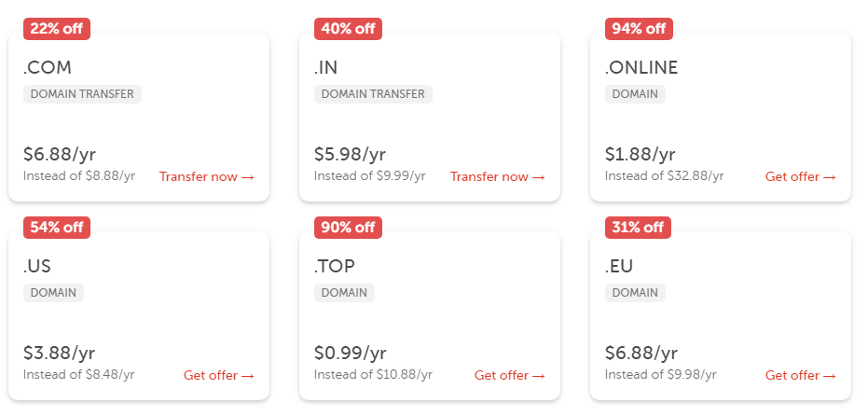This screenshot has height=417, width=868.
Task: Click Get offer for .US domain
Action: point(219,375)
